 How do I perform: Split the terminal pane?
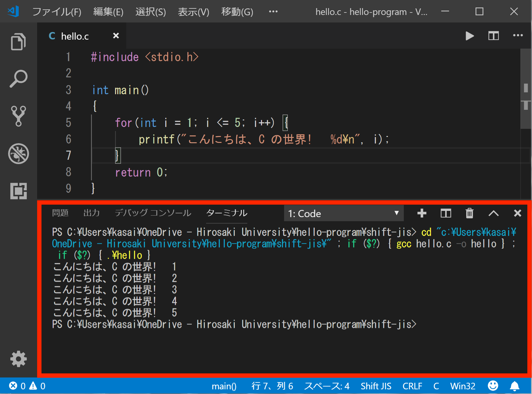[446, 213]
